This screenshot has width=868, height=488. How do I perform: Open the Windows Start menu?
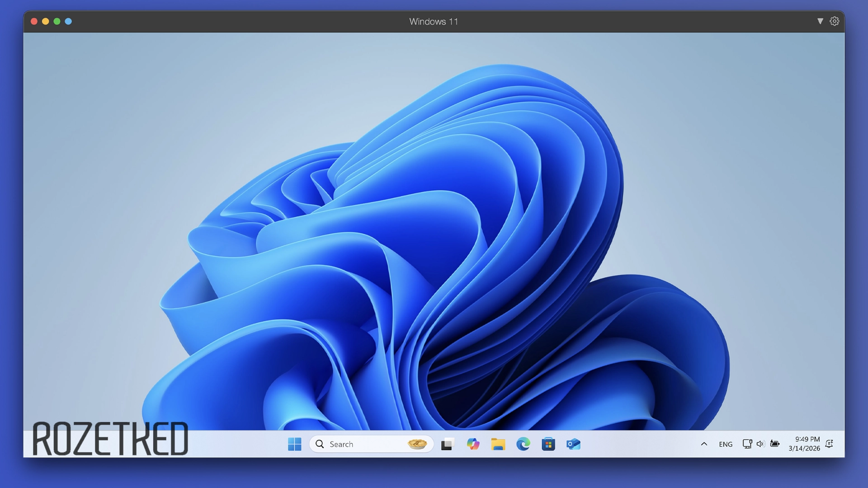pos(294,444)
